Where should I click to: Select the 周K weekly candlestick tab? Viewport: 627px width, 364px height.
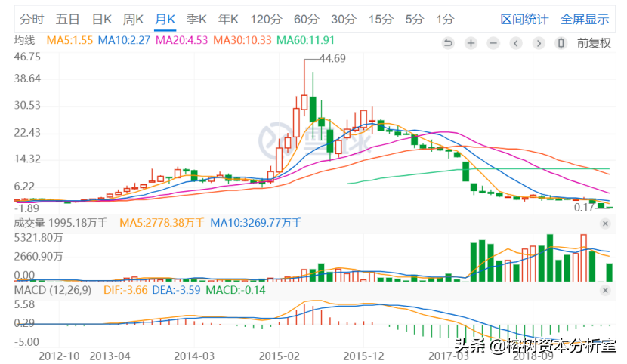tap(133, 19)
